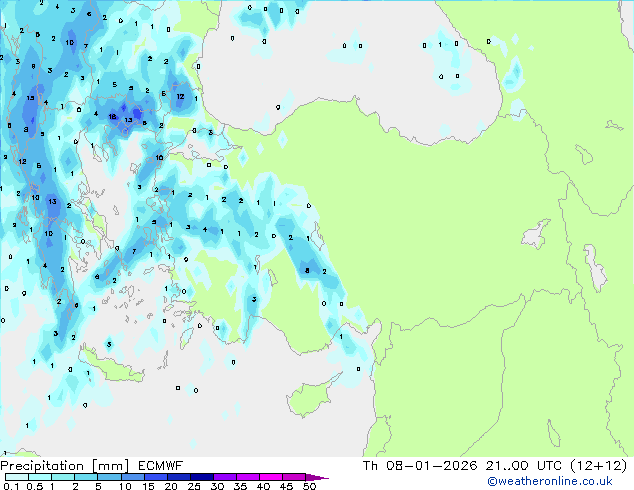The width and height of the screenshot is (634, 490).
Task: Click the 45–50 mm legend swatch
Action: coord(294,477)
